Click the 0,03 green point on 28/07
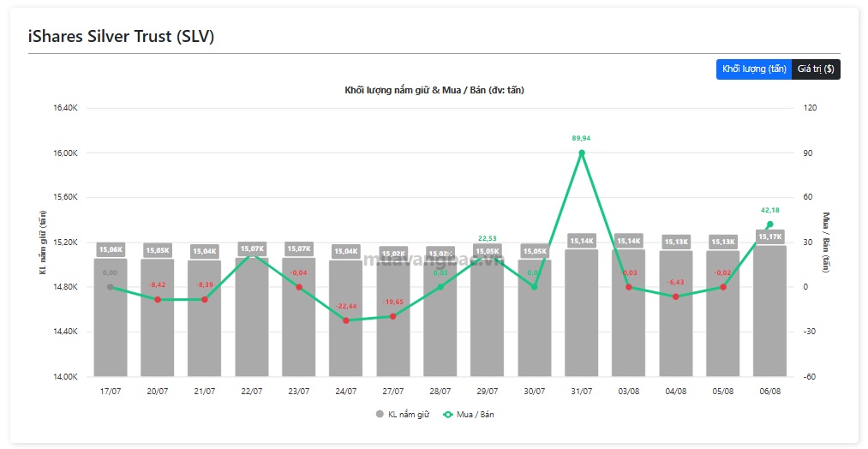Screen dimensions: 868x449 click(x=440, y=287)
